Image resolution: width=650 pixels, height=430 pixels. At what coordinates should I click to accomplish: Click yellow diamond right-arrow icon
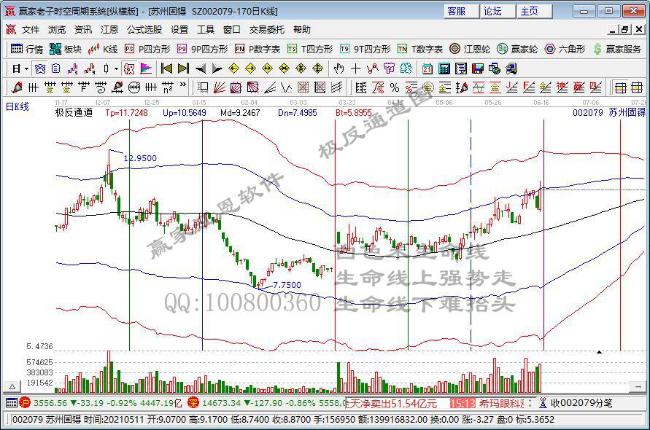250,69
